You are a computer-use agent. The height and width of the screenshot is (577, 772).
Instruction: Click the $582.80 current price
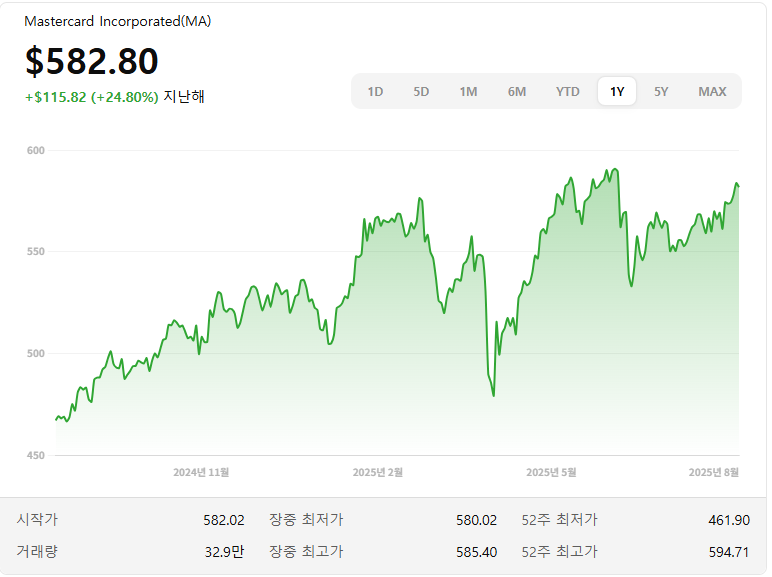[92, 62]
